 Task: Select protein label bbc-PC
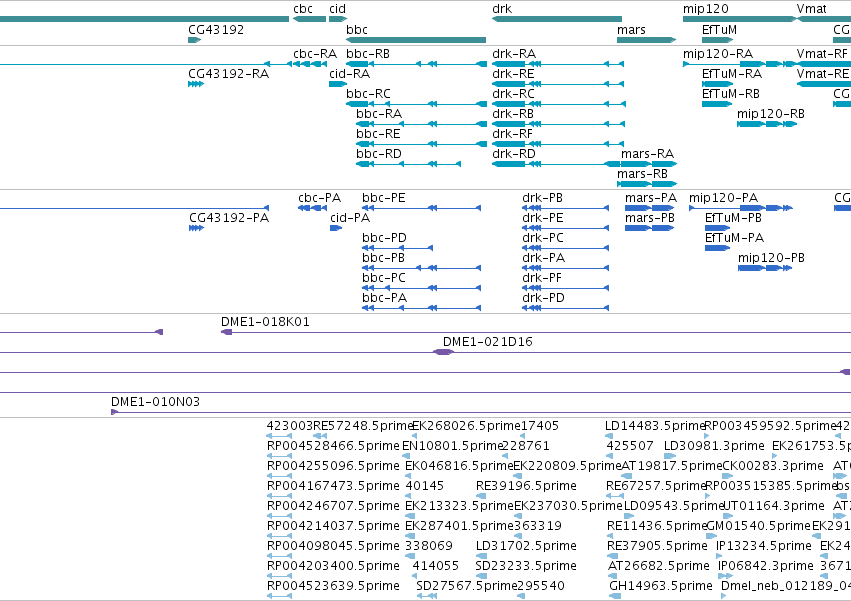pos(384,279)
